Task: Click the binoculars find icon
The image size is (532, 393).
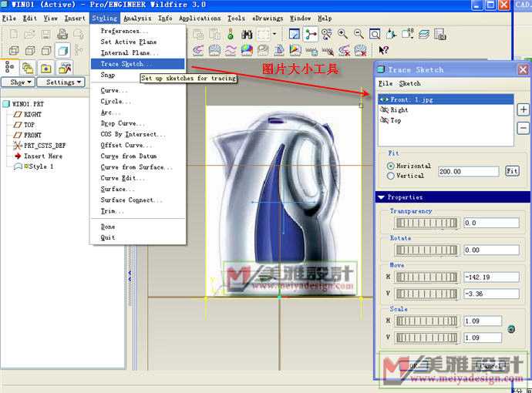Action: pyautogui.click(x=247, y=34)
